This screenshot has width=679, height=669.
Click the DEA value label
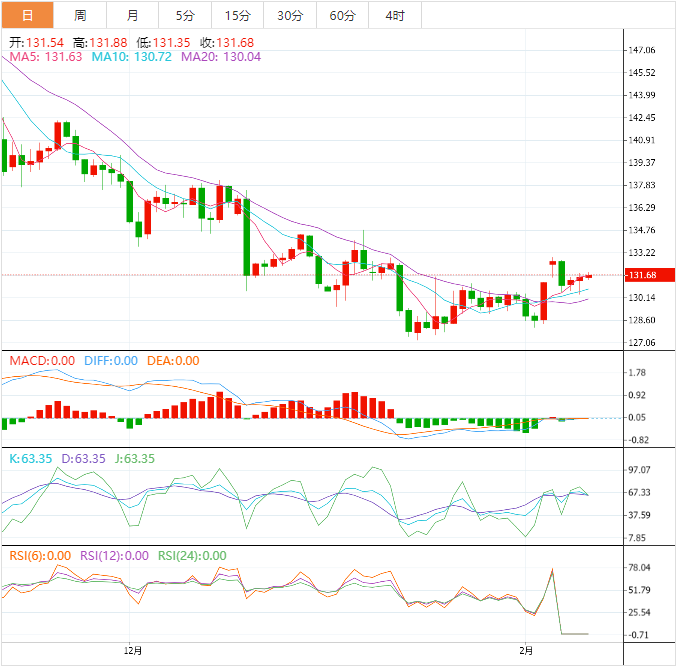173,361
